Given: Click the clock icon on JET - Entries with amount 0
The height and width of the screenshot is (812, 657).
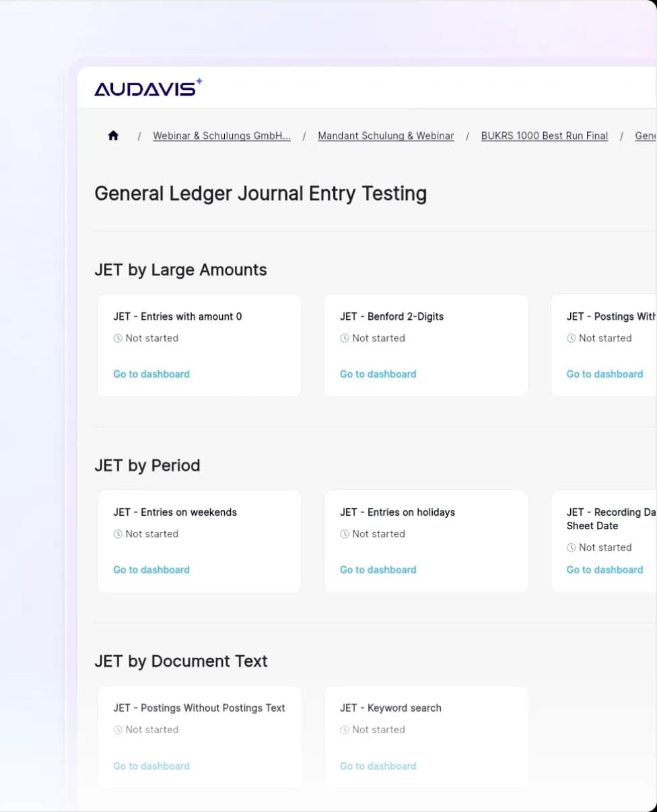Looking at the screenshot, I should (x=118, y=338).
